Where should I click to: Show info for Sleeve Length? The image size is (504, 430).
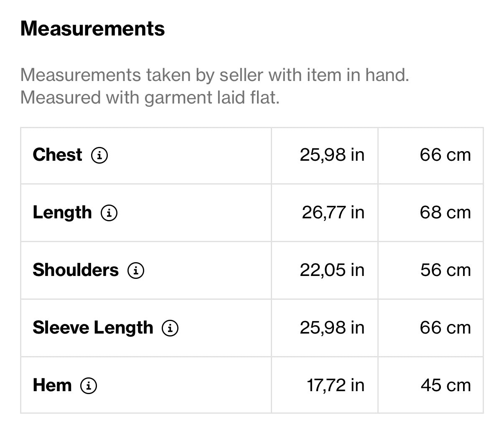coord(170,328)
